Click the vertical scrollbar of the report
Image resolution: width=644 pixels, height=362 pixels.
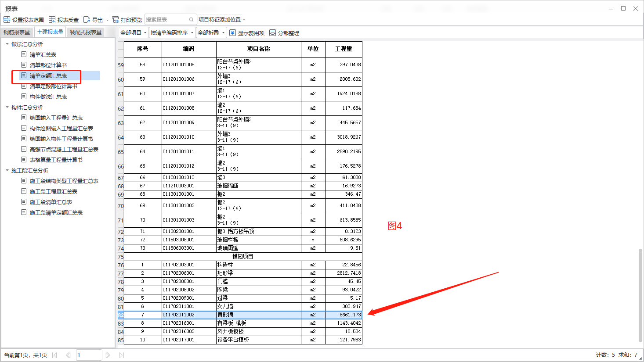coord(640,295)
